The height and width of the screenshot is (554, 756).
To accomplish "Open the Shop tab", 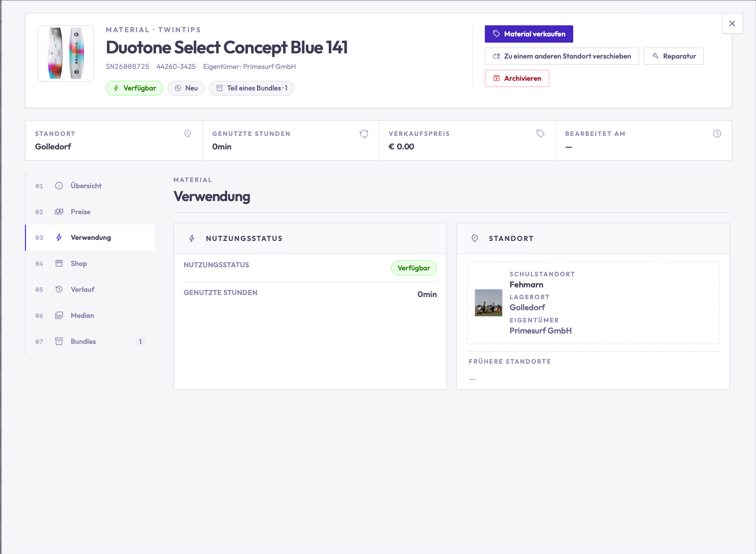I will click(x=90, y=263).
